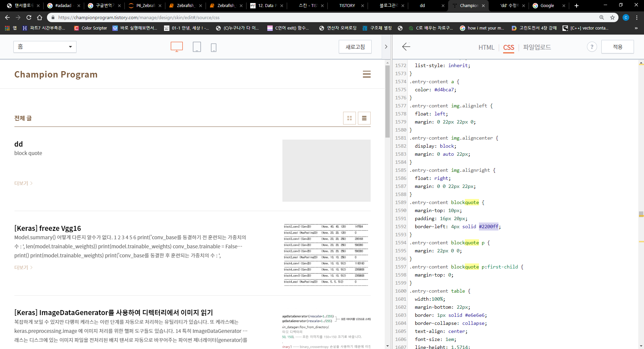Click the code editor vertical scrollbar
The height and width of the screenshot is (349, 644).
[641, 214]
